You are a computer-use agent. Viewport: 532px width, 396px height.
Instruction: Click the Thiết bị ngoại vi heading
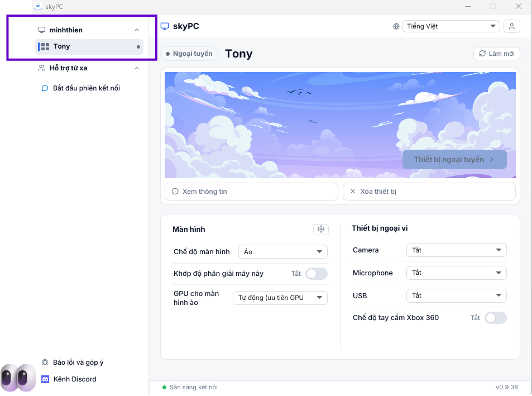(x=380, y=228)
